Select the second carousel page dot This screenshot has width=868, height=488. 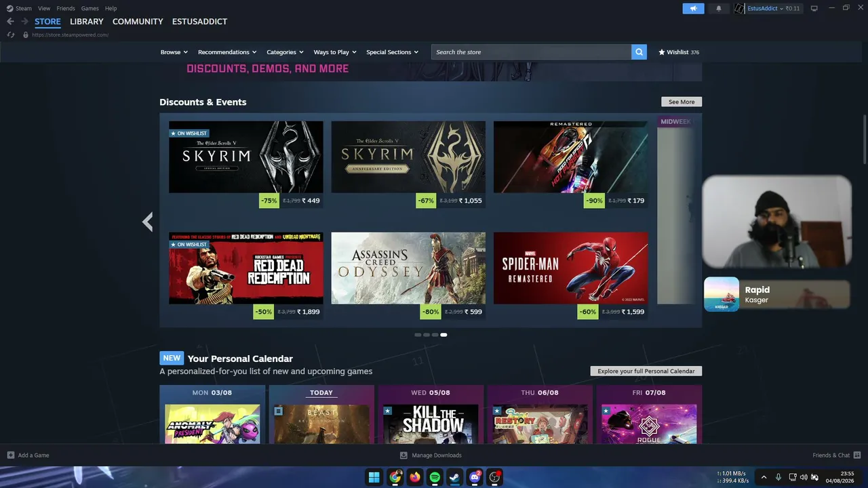[427, 335]
